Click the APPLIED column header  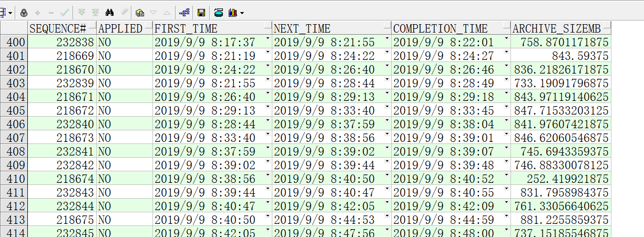[125, 28]
